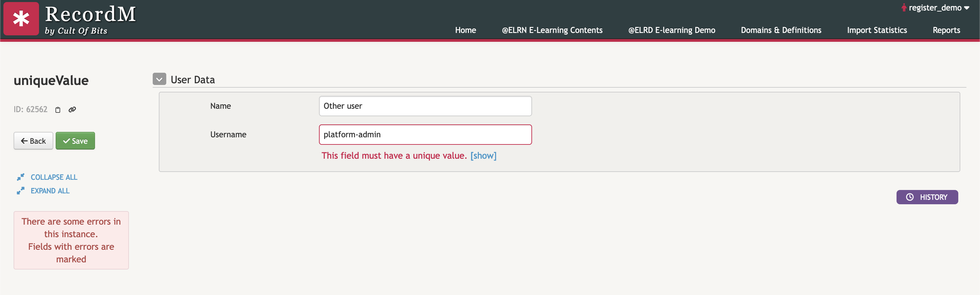The image size is (980, 295).
Task: Click the User Data section title
Action: pyautogui.click(x=192, y=80)
